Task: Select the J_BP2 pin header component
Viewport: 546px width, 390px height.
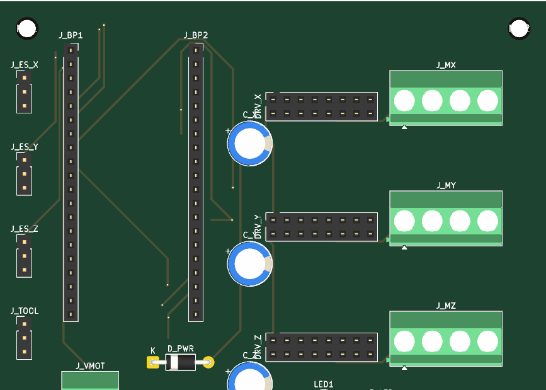Action: pos(196,182)
